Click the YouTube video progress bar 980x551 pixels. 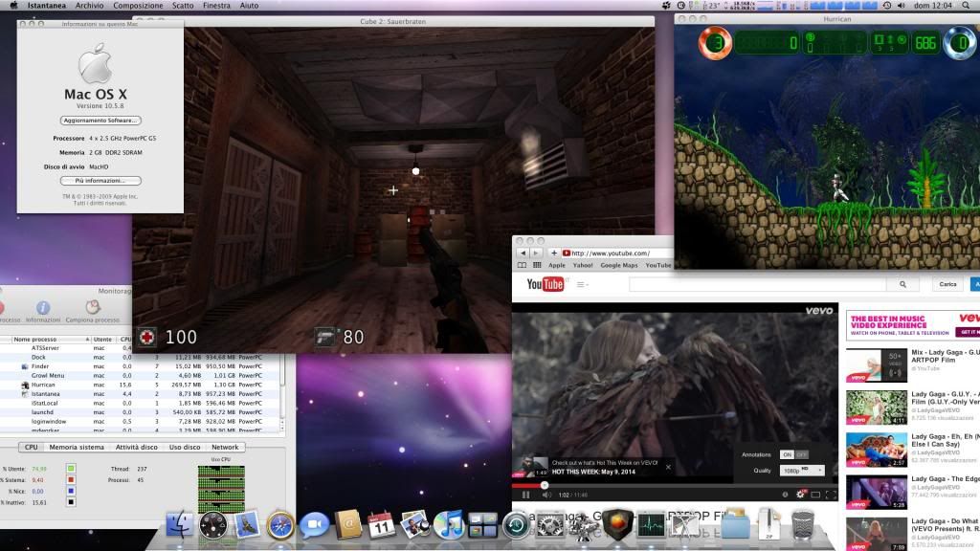[x=675, y=485]
